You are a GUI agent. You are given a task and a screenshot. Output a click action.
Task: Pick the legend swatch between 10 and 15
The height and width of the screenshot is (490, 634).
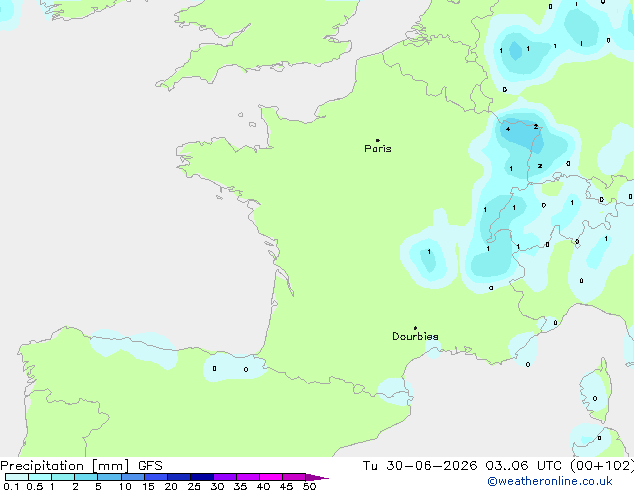[132, 477]
